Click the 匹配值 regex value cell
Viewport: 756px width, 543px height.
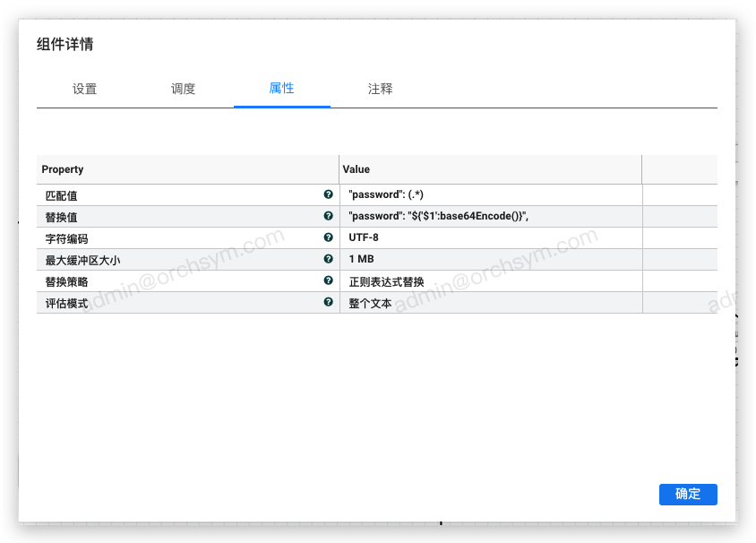click(x=490, y=194)
